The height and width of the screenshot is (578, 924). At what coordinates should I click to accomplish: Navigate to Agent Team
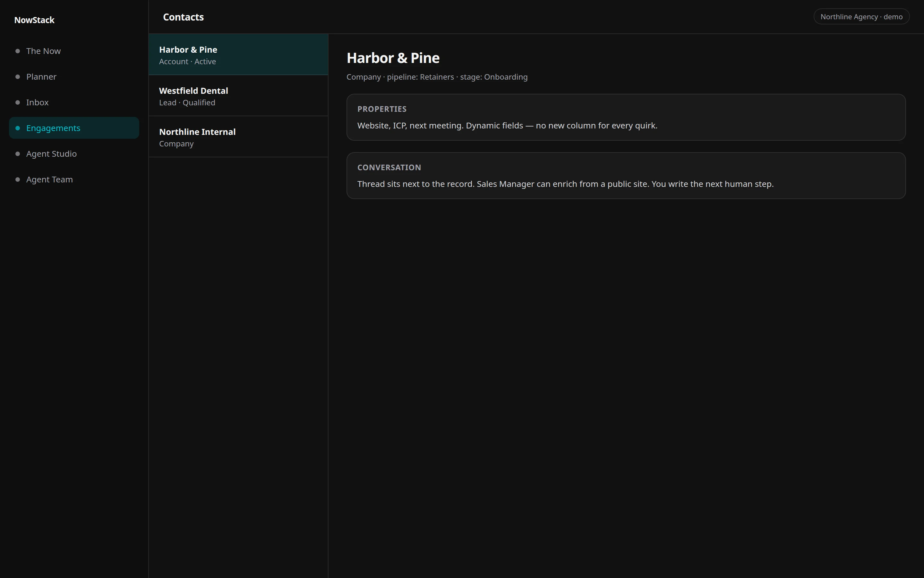(x=74, y=179)
